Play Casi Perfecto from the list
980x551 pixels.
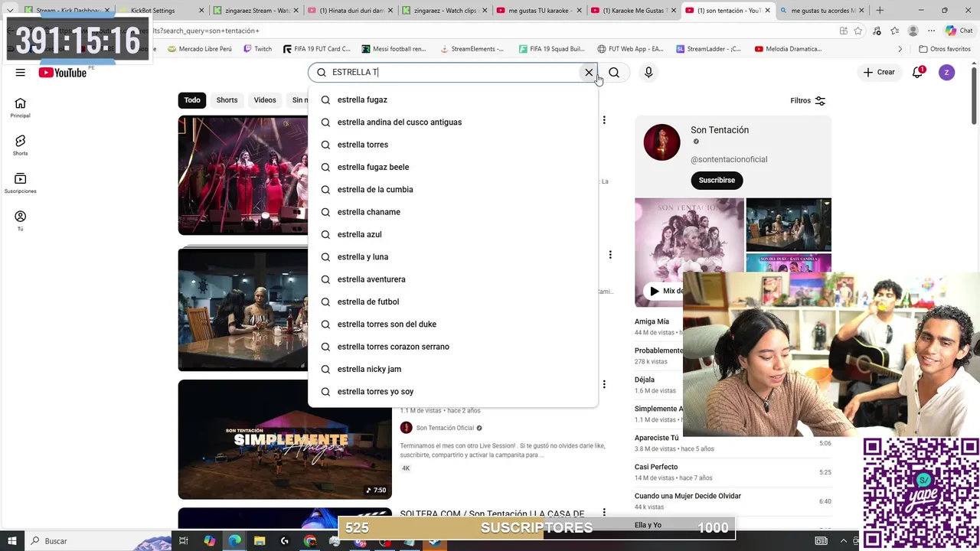(656, 468)
